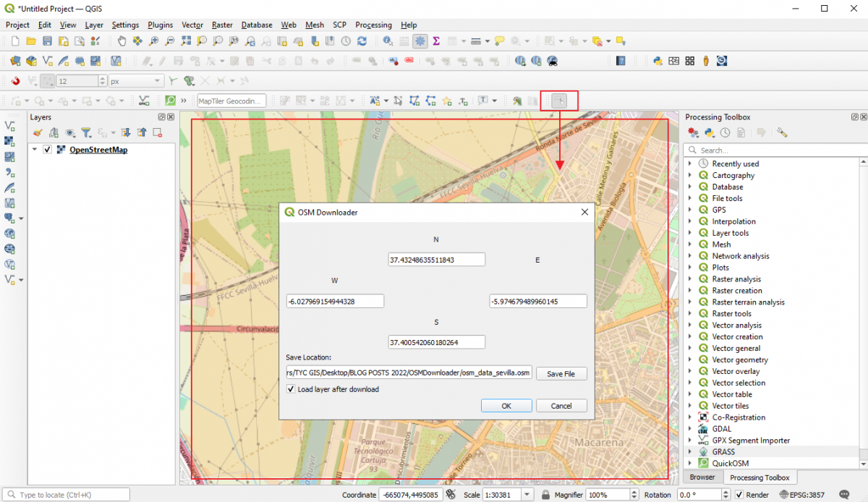Screen dimensions: 868x502
Task: Click the Refresh map canvas icon
Action: click(x=362, y=41)
